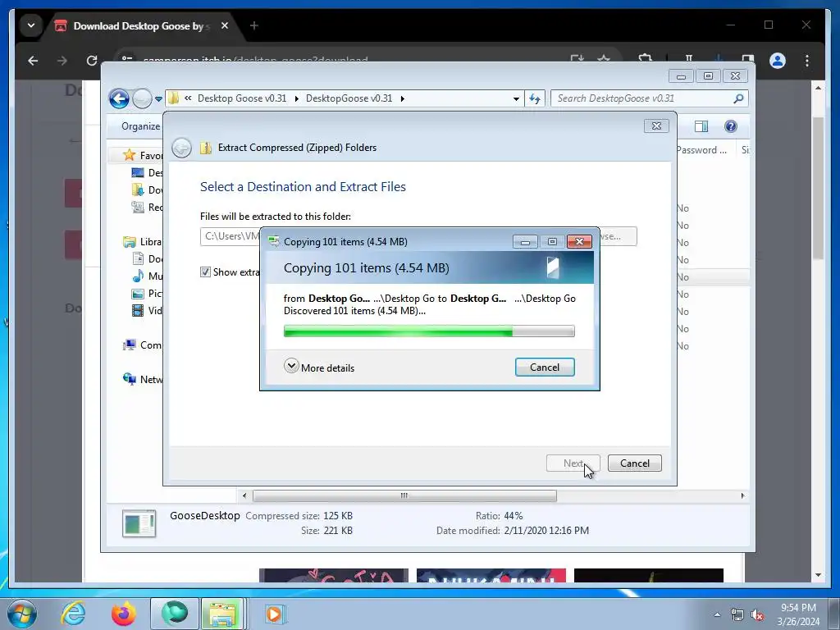Launch Firefox from taskbar

(123, 614)
